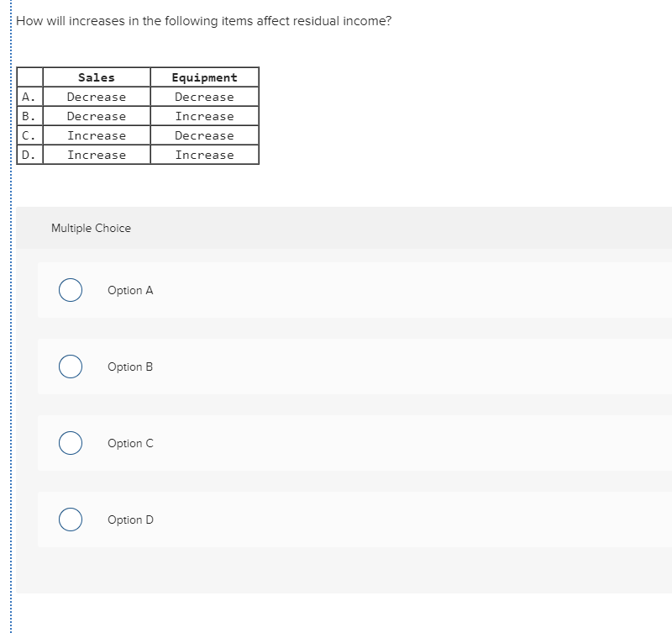This screenshot has height=633, width=672.
Task: Click the Option C answer label
Action: (130, 443)
